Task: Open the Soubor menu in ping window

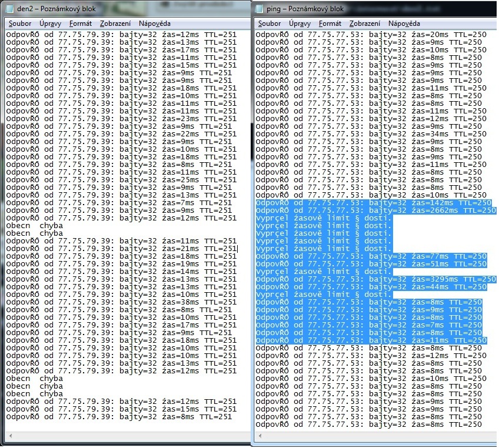Action: click(x=270, y=24)
